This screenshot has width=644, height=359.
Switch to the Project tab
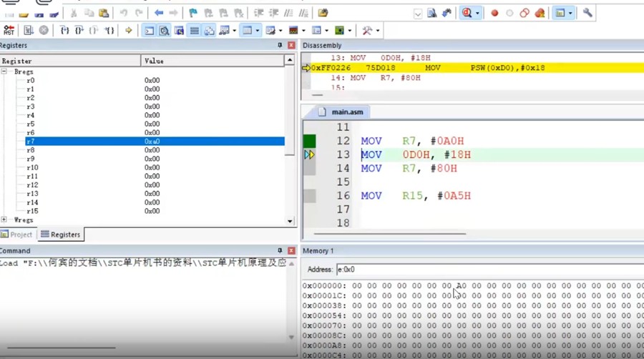tap(17, 235)
